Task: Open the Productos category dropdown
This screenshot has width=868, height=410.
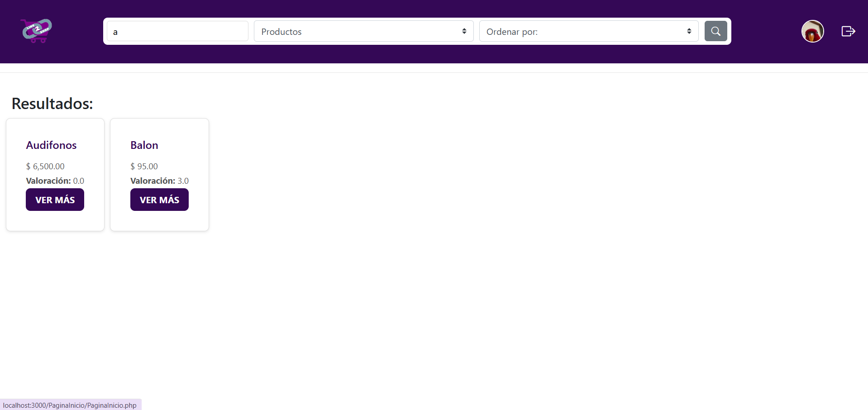Action: [363, 31]
